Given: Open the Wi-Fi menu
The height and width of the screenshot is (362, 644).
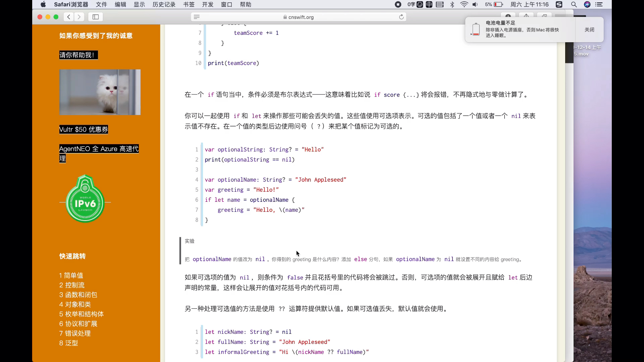Looking at the screenshot, I should pos(464,4).
